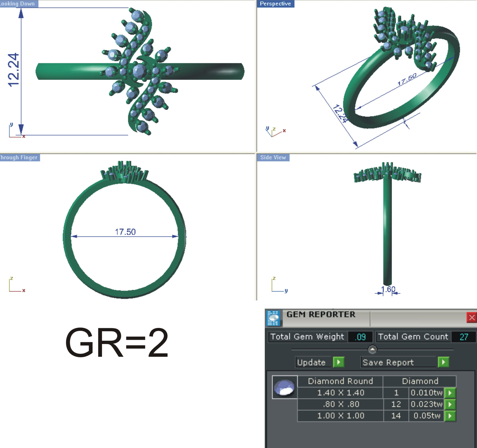Collapse the panel with the round up-arrow handle
Screen dimensions: 477x448
coord(372,349)
